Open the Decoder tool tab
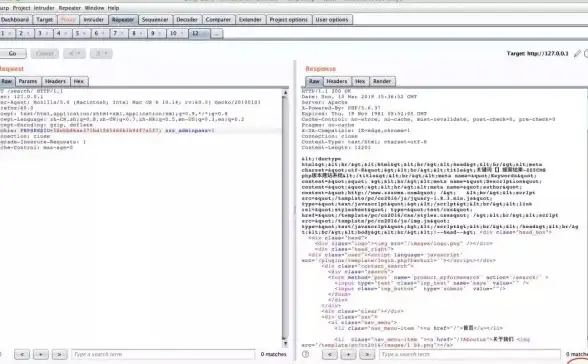The image size is (588, 364). click(187, 20)
